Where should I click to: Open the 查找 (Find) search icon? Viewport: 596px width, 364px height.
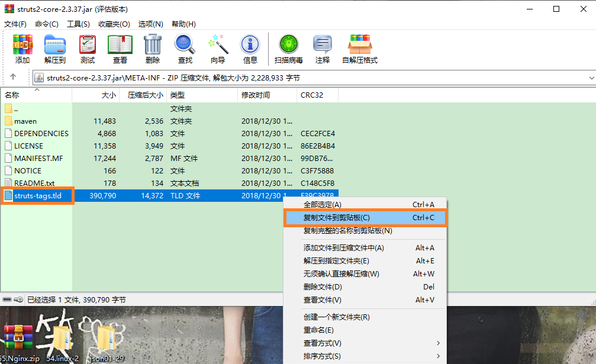[x=184, y=49]
